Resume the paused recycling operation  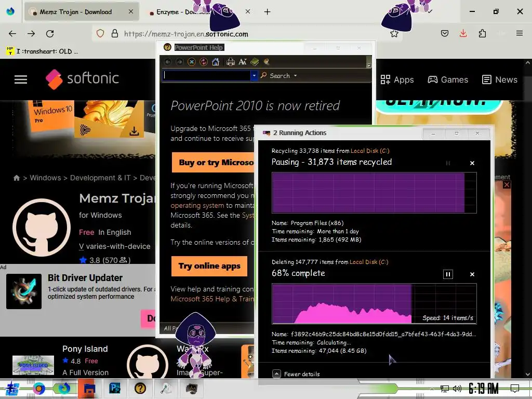point(448,163)
